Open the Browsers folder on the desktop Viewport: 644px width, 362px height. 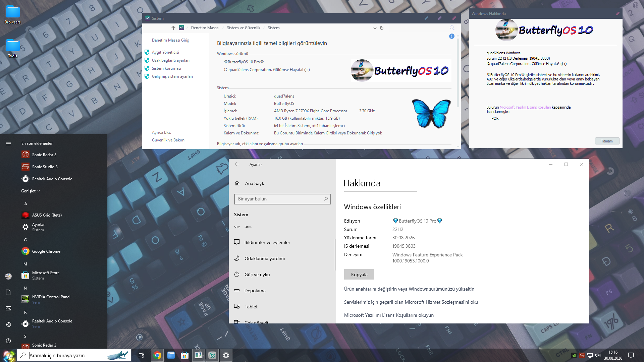point(13,15)
